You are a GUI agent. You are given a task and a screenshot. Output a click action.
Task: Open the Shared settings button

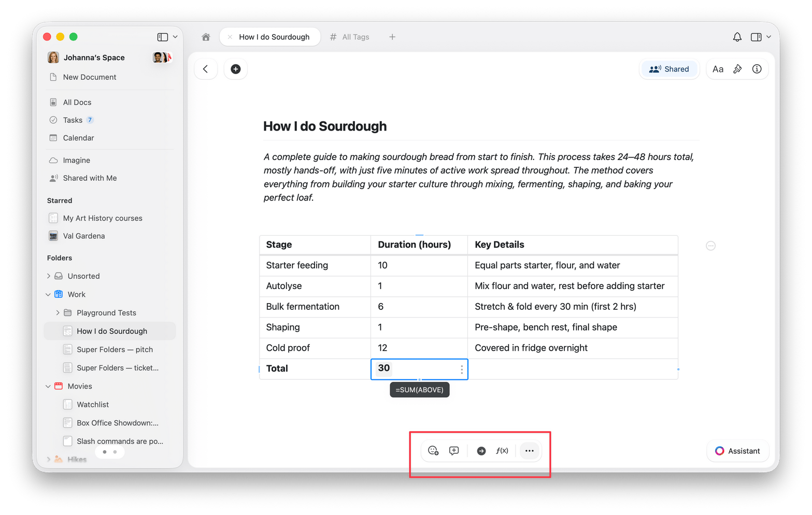pyautogui.click(x=669, y=69)
